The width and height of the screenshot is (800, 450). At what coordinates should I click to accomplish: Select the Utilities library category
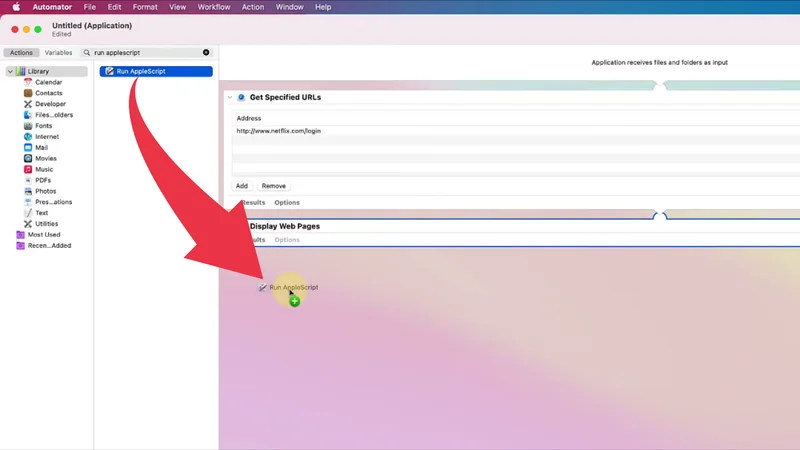46,224
